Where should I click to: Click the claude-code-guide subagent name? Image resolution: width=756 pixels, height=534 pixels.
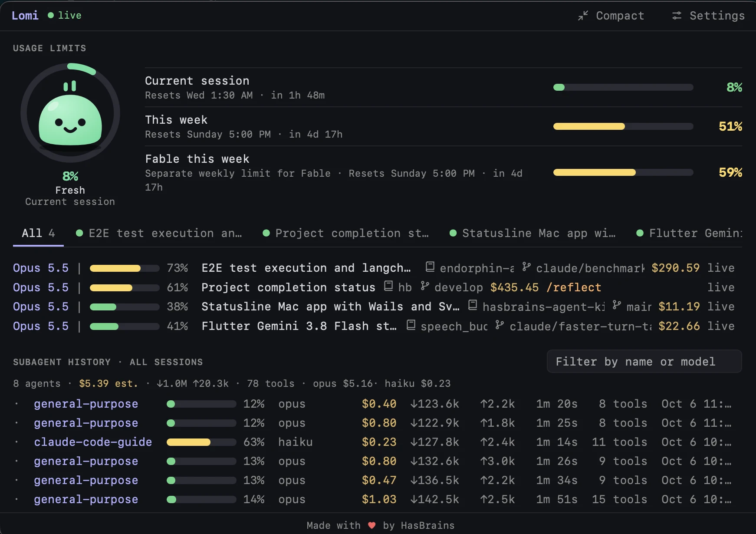coord(93,442)
